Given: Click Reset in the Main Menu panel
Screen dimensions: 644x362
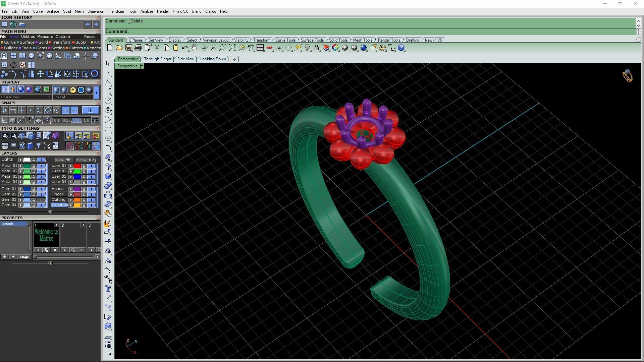Looking at the screenshot, I should 89,37.
